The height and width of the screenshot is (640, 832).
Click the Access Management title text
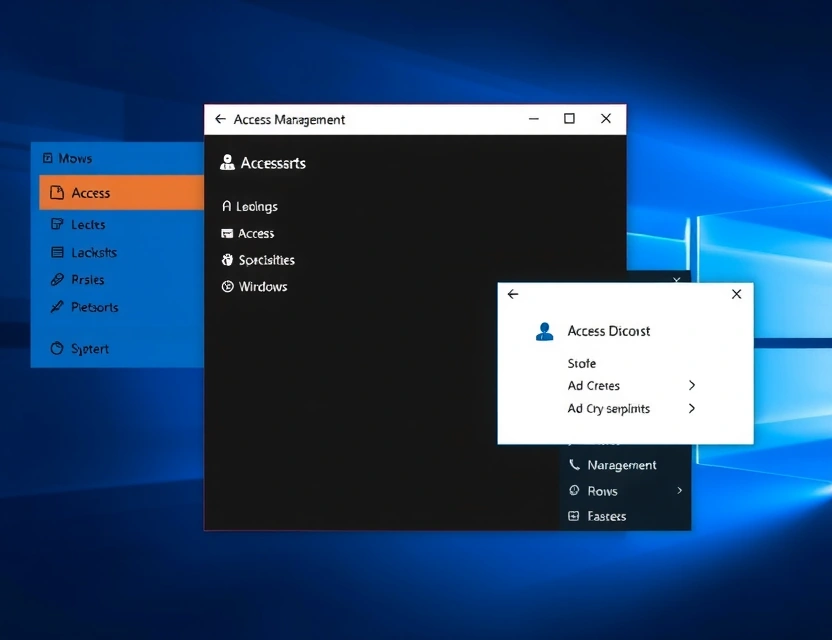coord(289,119)
